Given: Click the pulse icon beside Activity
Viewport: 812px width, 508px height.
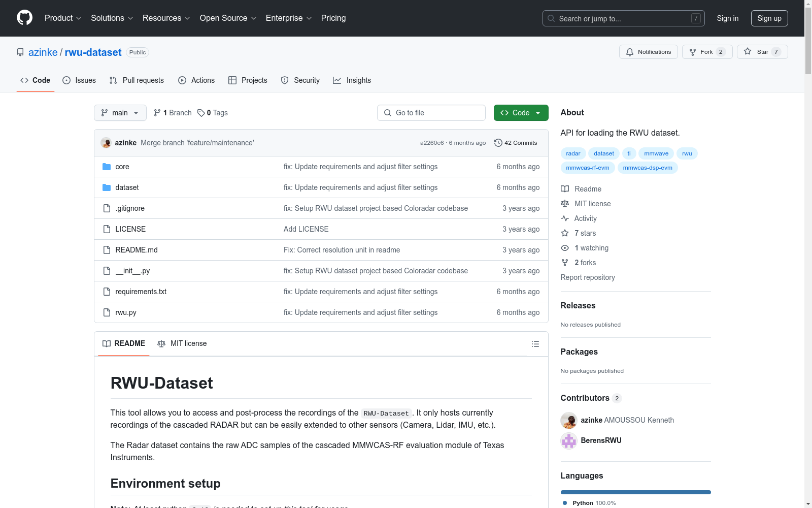Looking at the screenshot, I should [x=565, y=218].
